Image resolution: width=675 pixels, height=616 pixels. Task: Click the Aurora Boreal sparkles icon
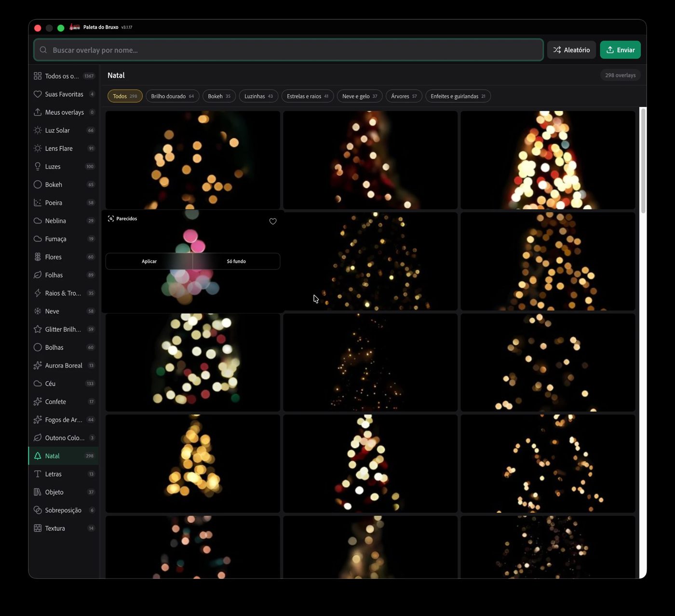tap(38, 365)
